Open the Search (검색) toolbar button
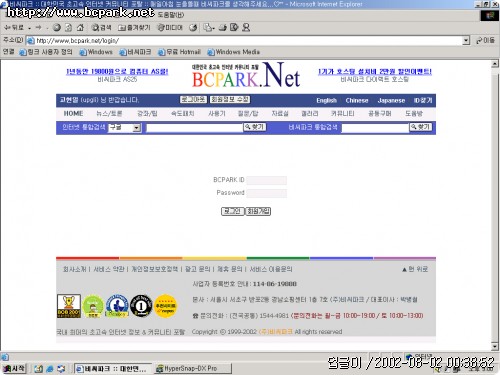 pos(101,27)
